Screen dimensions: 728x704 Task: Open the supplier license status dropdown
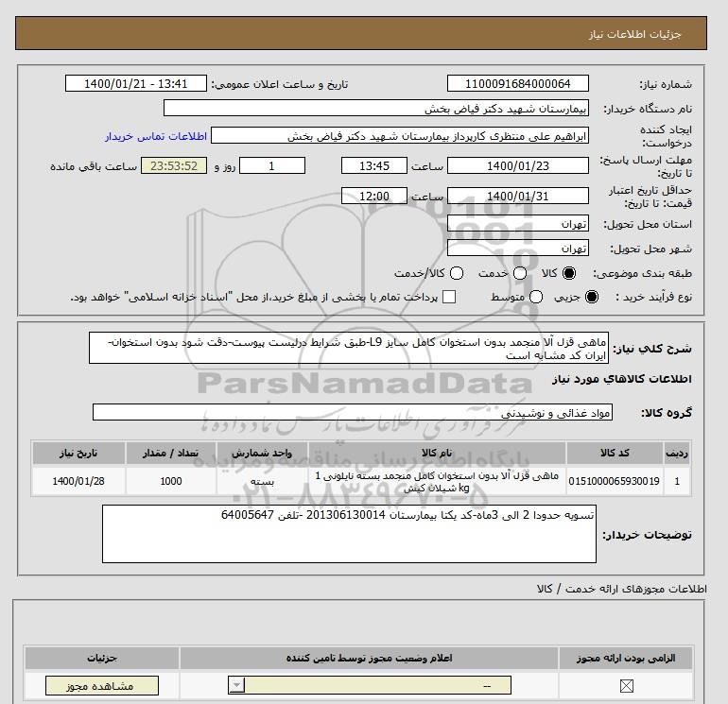(x=370, y=685)
